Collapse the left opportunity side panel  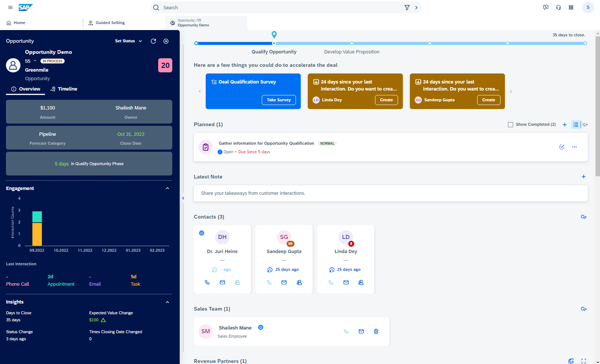point(183,198)
